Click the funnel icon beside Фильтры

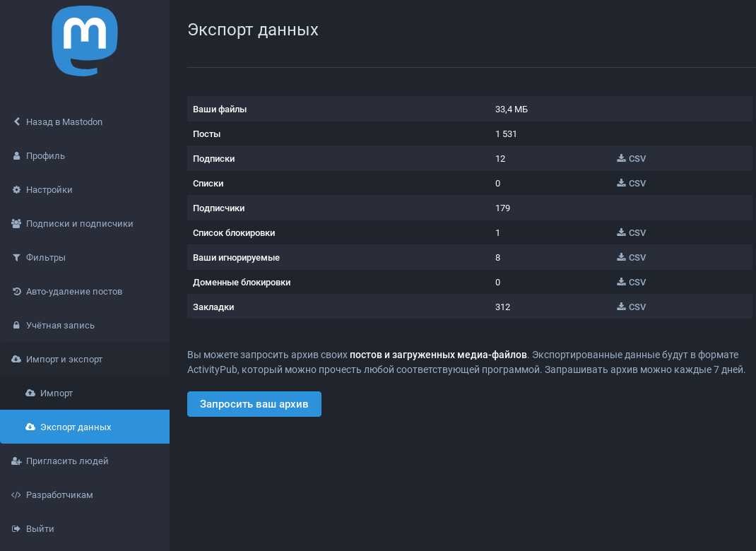click(x=16, y=258)
